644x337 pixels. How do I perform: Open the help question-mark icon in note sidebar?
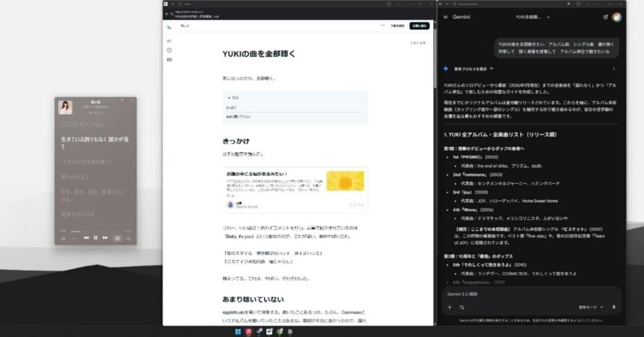169,50
